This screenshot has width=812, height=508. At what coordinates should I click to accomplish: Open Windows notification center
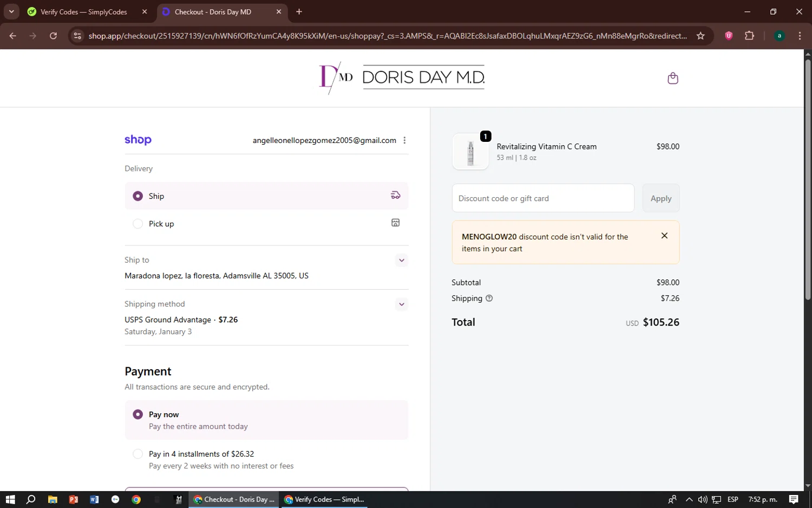click(x=794, y=499)
